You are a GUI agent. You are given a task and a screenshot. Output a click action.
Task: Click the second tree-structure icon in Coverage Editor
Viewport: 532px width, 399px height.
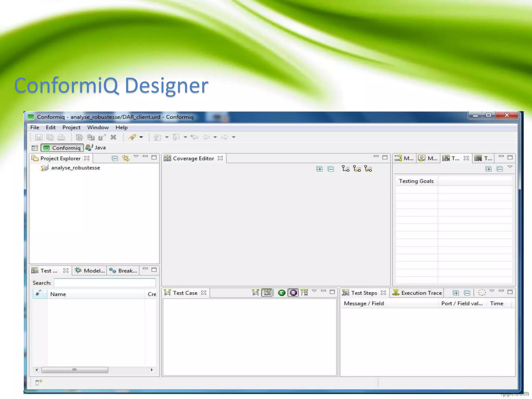coord(357,169)
